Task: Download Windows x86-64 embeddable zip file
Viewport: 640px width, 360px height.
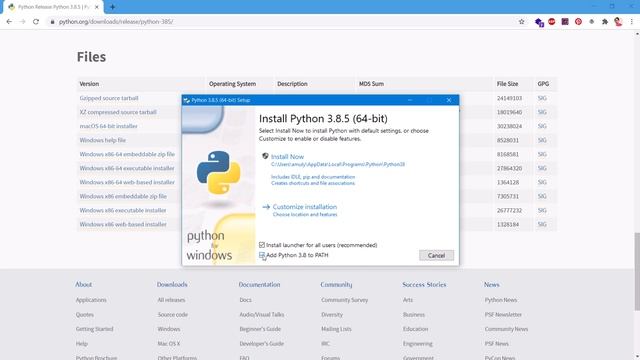Action: click(127, 154)
